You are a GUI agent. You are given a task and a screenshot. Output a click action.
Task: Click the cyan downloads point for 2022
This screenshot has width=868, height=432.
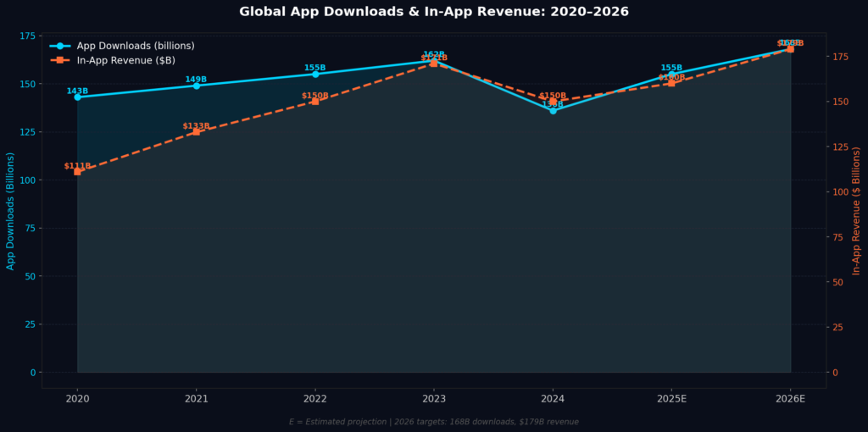[x=315, y=75]
